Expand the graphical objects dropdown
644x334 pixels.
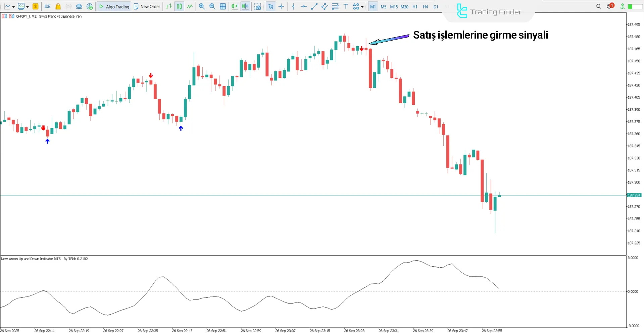[362, 6]
